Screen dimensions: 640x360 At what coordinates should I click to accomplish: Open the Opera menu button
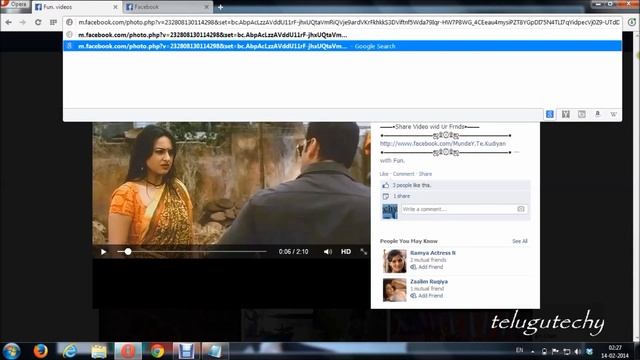(x=15, y=4)
